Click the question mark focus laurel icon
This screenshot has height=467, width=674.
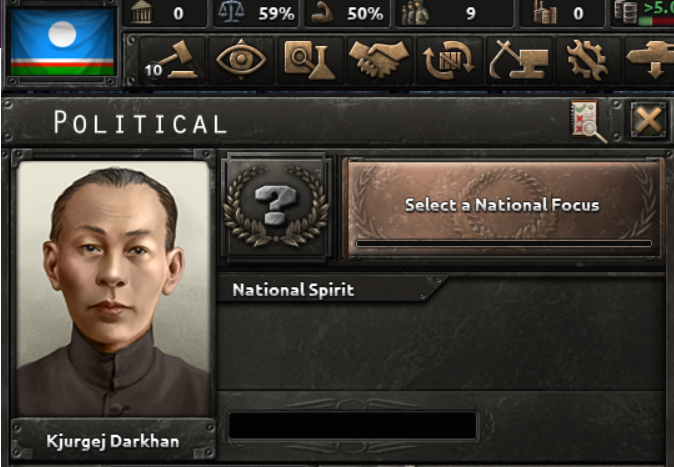(276, 207)
